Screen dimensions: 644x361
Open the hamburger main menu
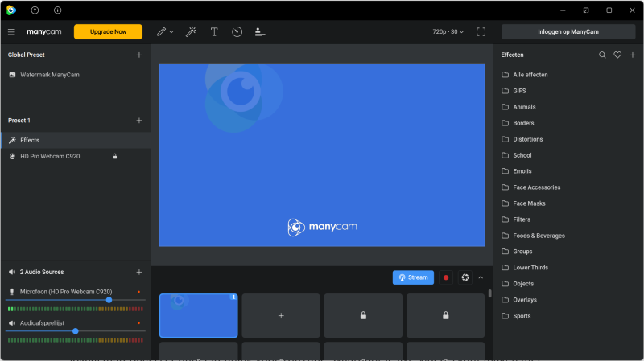coord(11,32)
